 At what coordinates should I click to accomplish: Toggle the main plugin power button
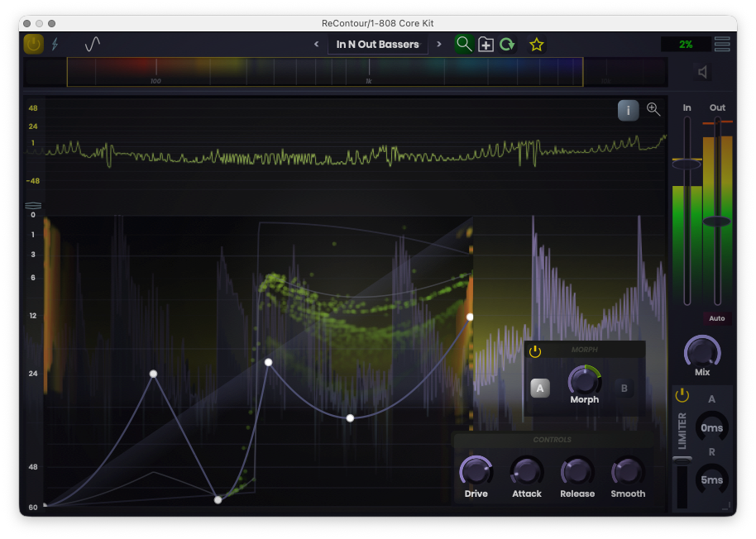click(x=33, y=45)
